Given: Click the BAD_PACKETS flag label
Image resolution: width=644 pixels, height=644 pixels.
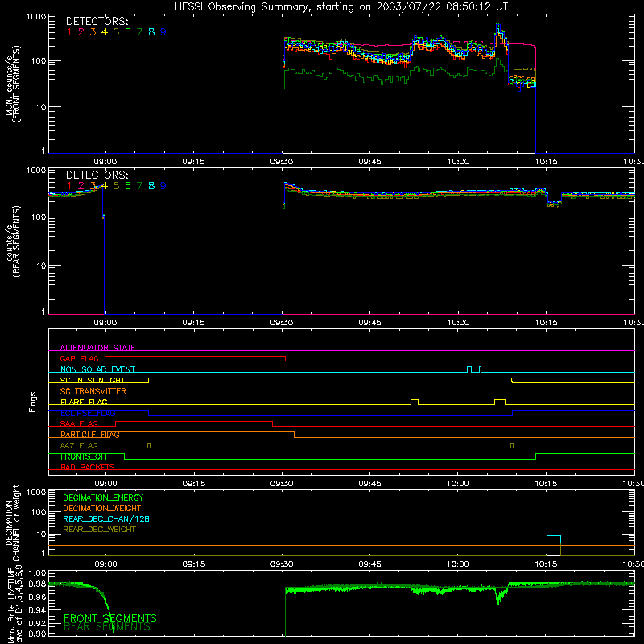Looking at the screenshot, I should [x=88, y=468].
